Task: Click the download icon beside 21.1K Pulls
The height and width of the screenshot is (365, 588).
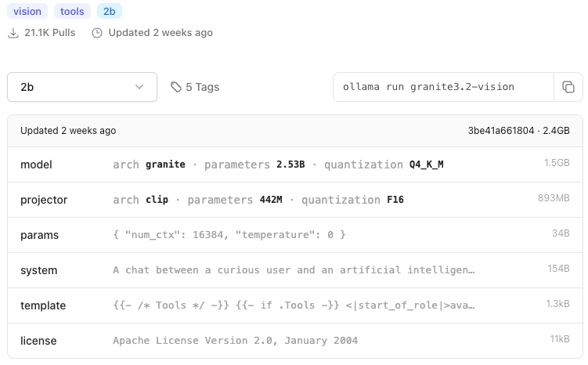Action: pos(13,33)
